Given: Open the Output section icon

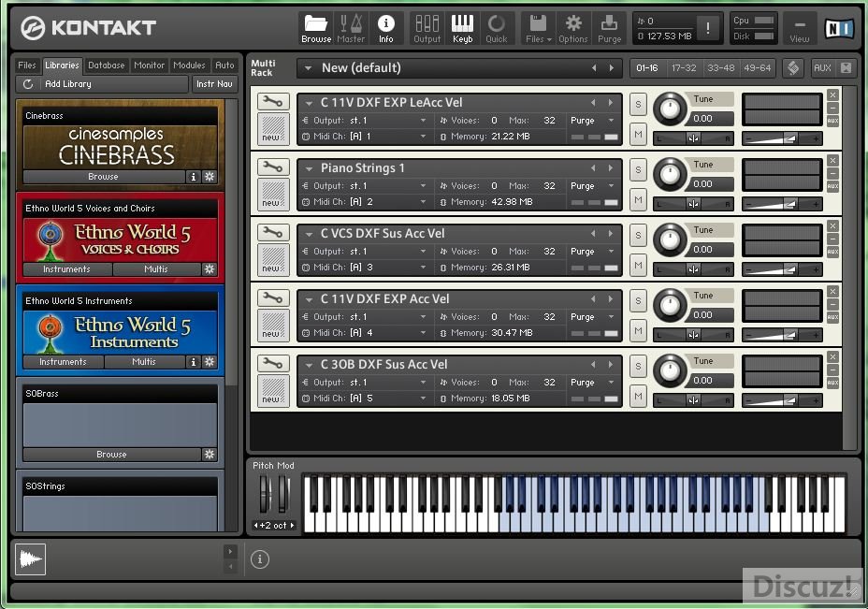Looking at the screenshot, I should click(427, 29).
